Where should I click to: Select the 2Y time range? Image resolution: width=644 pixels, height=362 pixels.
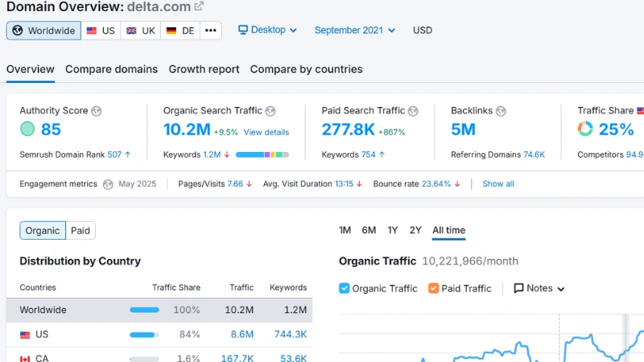(415, 230)
